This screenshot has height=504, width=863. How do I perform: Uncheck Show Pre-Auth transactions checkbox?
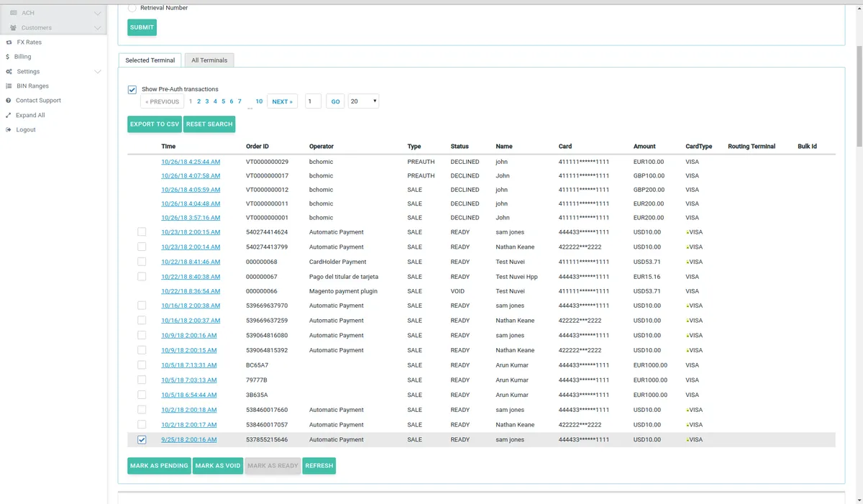click(132, 90)
